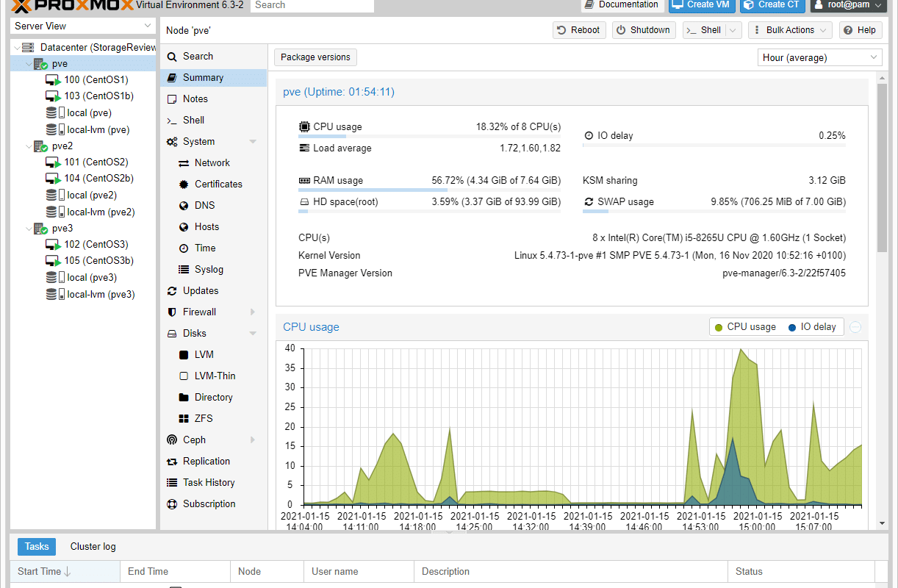Click the Package versions button
Viewport: 898px width, 588px height.
316,57
